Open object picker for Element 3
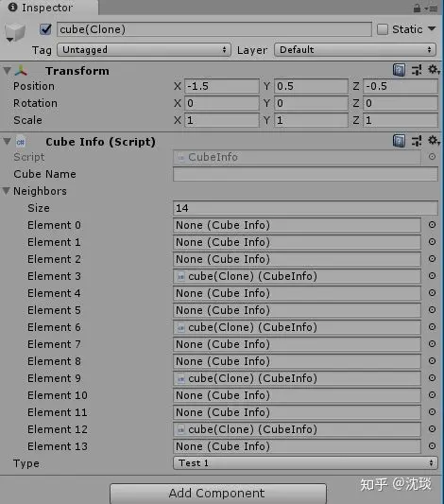Image resolution: width=444 pixels, height=504 pixels. coord(432,276)
